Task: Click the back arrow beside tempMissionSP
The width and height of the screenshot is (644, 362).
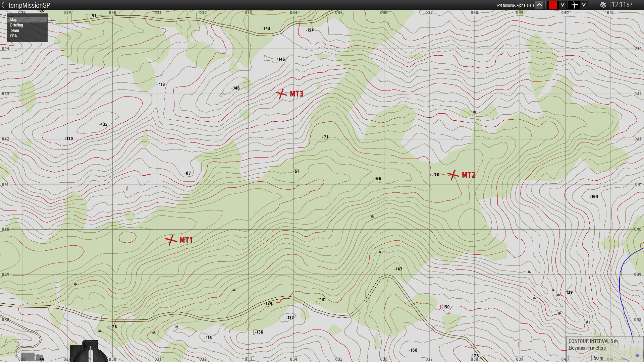Action: click(x=3, y=5)
